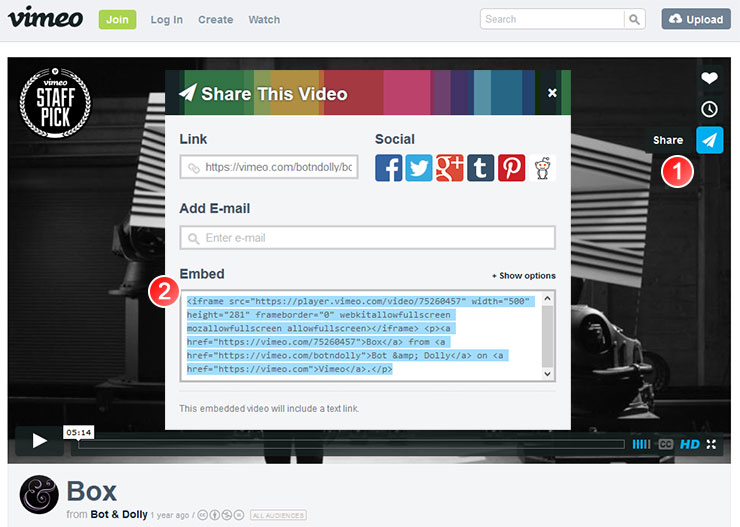This screenshot has width=740, height=527.
Task: Open the Watch menu item
Action: tap(264, 20)
